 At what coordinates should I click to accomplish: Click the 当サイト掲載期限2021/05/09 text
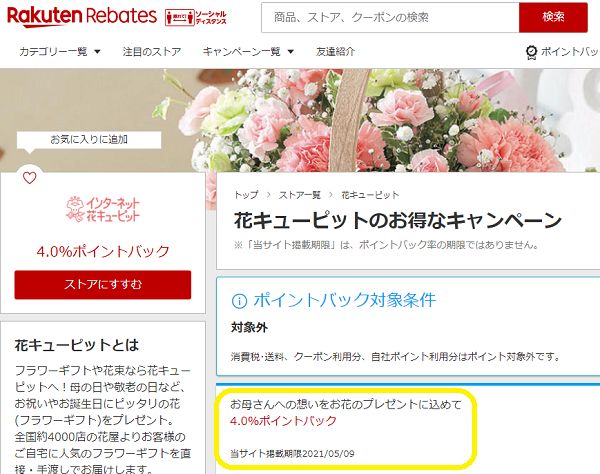click(x=292, y=454)
